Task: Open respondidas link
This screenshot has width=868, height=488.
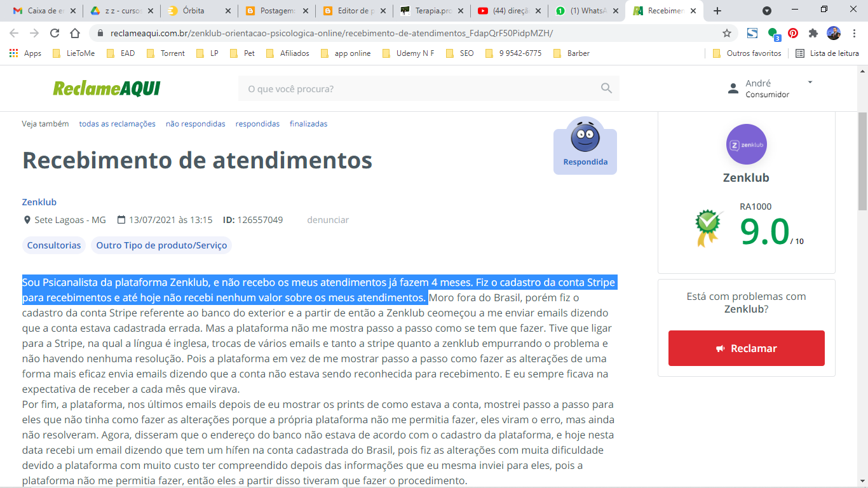Action: coord(257,124)
